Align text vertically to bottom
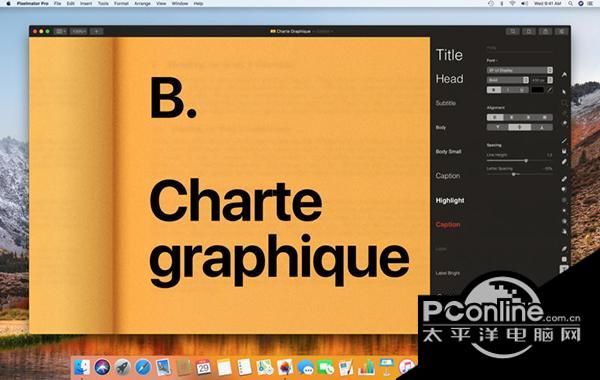Screen dimensions: 600x380 coord(542,127)
